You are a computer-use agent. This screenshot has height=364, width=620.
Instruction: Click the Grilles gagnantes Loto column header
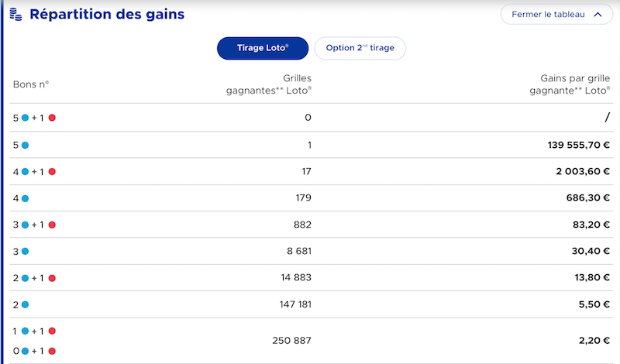tap(269, 84)
